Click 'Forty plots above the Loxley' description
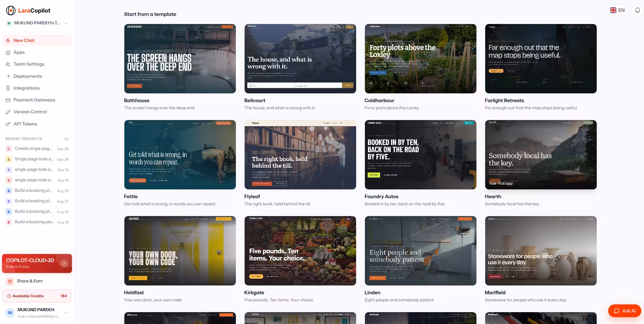This screenshot has height=324, width=644. coord(392,108)
